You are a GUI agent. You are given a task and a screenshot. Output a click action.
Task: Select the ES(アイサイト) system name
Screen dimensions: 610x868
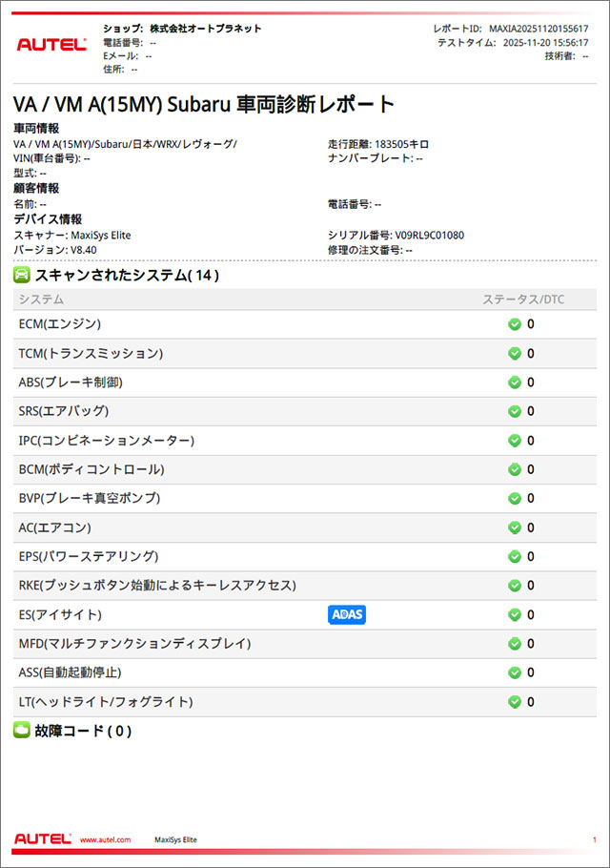60,614
